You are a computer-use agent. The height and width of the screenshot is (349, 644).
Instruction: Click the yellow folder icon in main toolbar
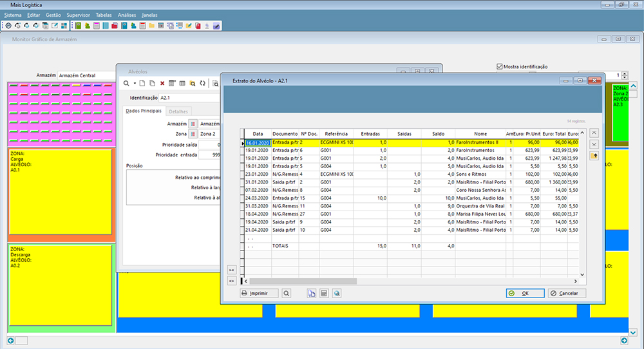pyautogui.click(x=151, y=26)
